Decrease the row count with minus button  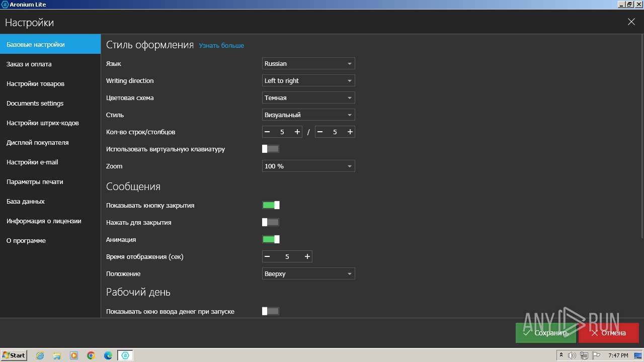pos(267,132)
